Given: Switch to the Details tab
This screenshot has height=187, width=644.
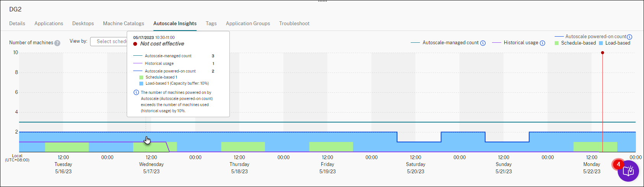Looking at the screenshot, I should 17,24.
